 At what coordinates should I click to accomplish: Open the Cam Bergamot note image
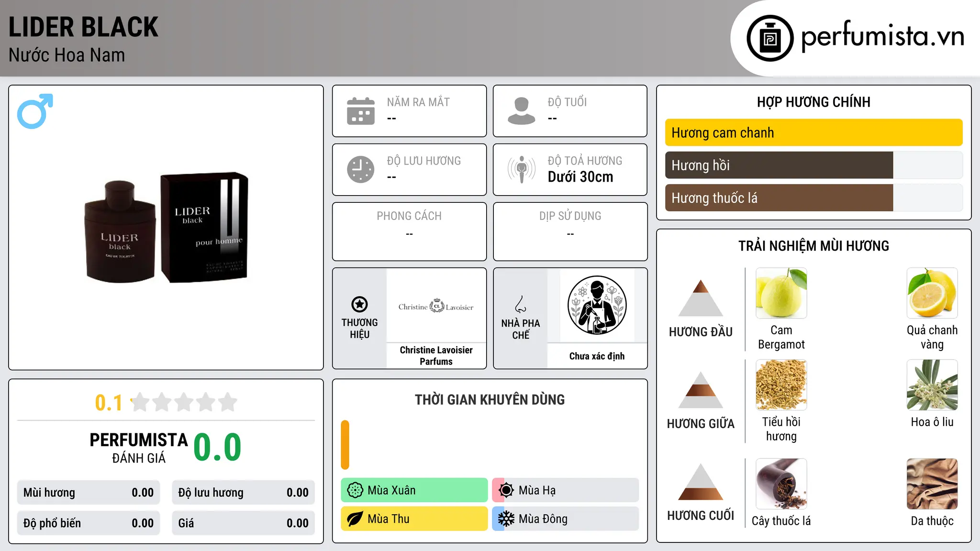click(781, 293)
